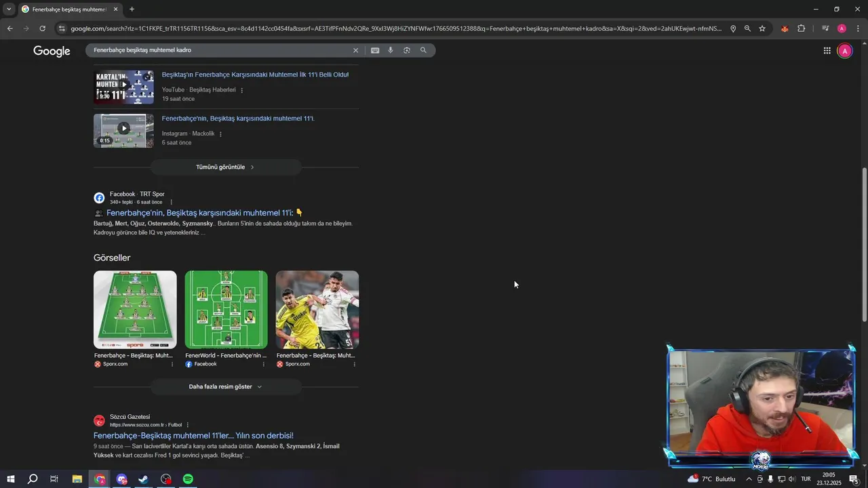Open the on-screen keyboard input tool
868x488 pixels.
pos(375,50)
